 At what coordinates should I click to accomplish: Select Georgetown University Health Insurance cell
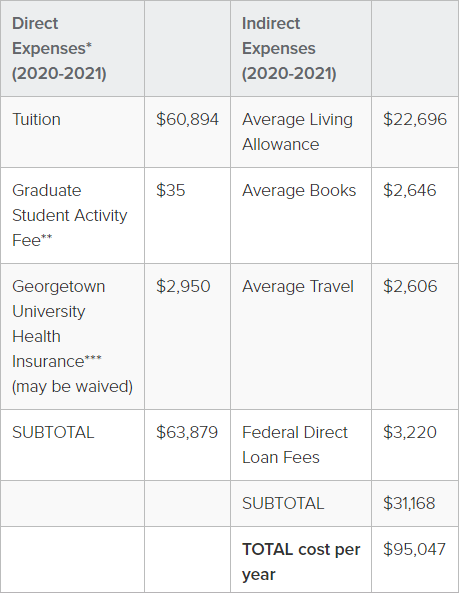point(73,337)
